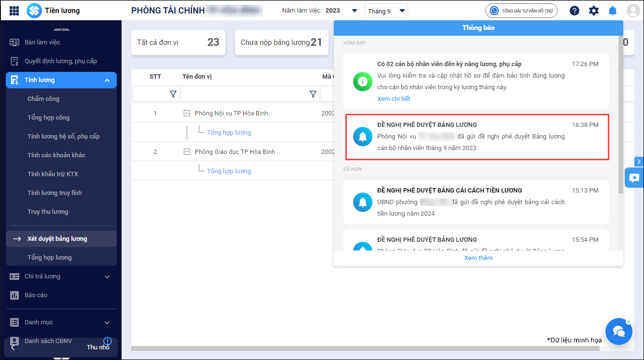Click bell icon of Bảng cải cách tiền lương notification

[363, 202]
